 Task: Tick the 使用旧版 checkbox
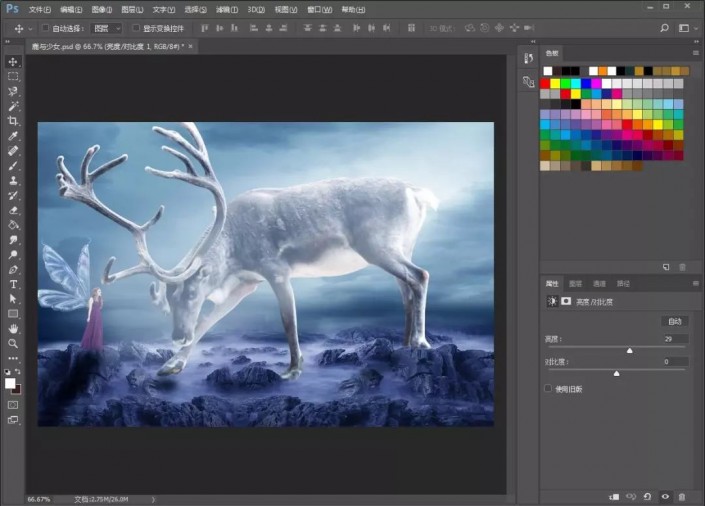click(548, 388)
